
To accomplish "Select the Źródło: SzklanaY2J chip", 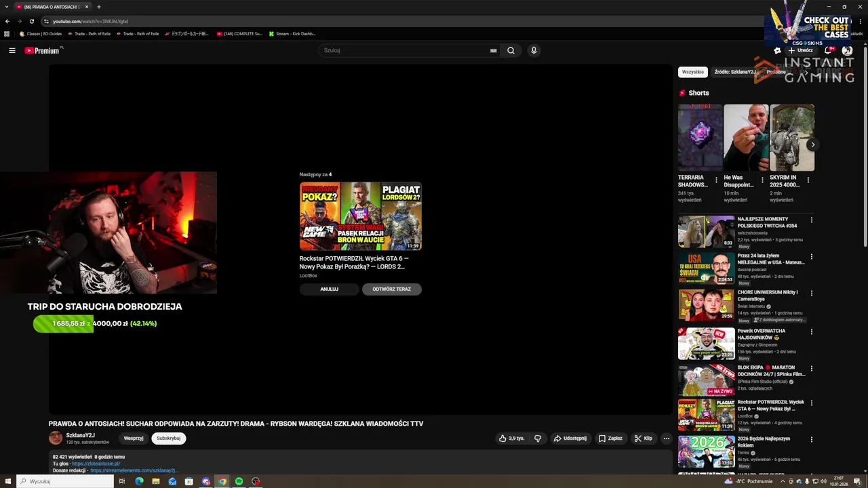I will point(735,72).
